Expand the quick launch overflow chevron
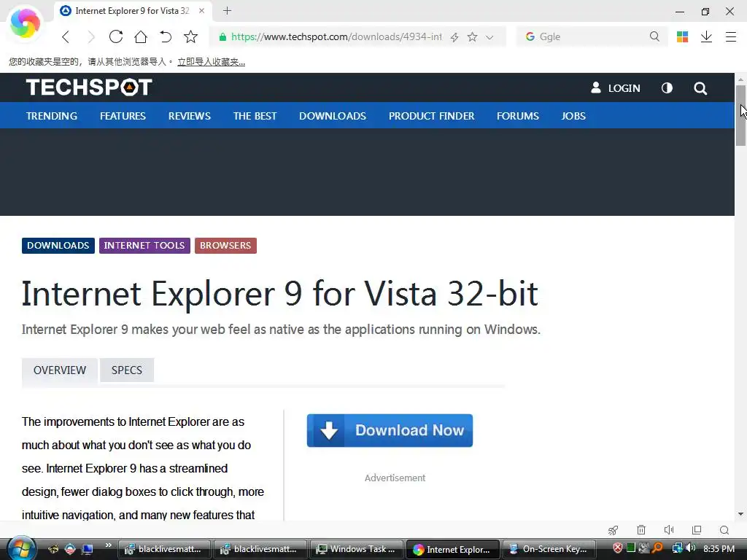Screen dimensions: 747x560 point(109,545)
